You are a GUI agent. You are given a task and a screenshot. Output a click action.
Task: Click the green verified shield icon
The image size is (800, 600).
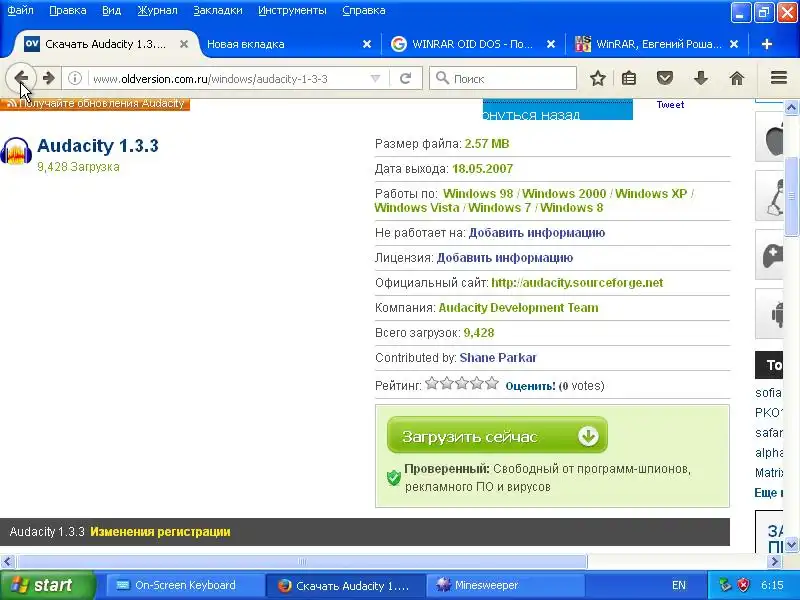pyautogui.click(x=393, y=478)
